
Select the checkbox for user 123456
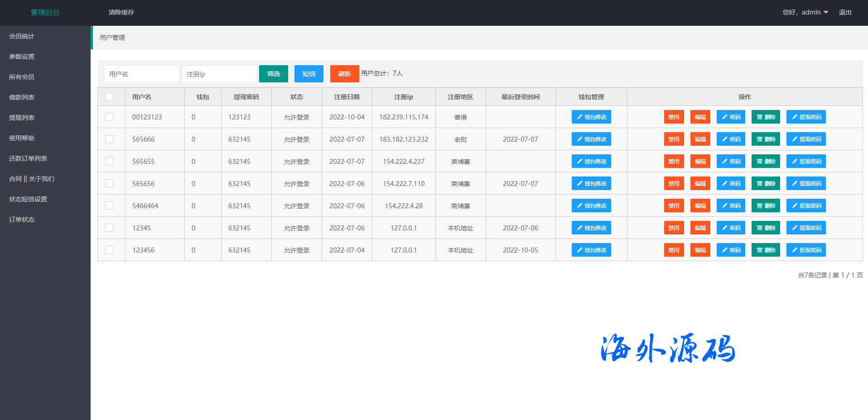pyautogui.click(x=109, y=250)
